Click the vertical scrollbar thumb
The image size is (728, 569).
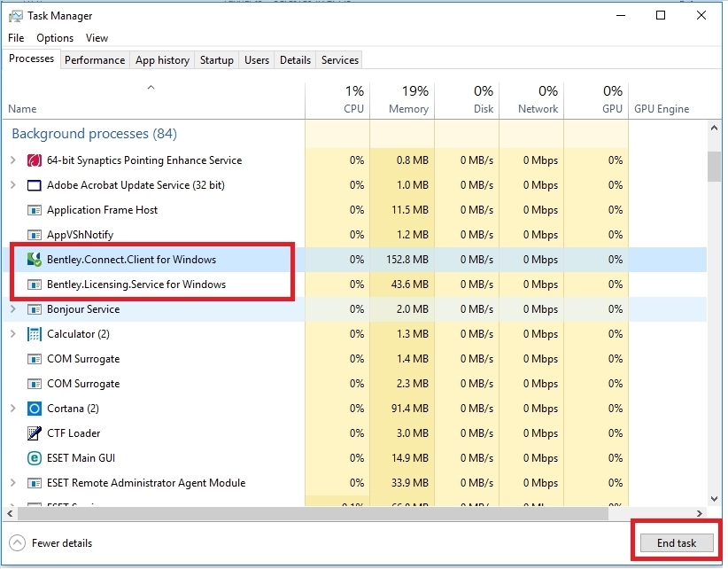(714, 167)
